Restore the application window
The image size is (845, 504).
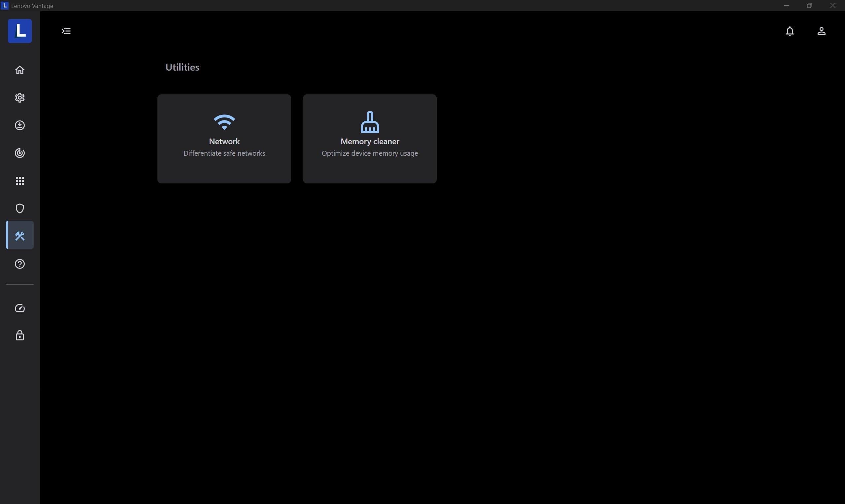point(809,5)
